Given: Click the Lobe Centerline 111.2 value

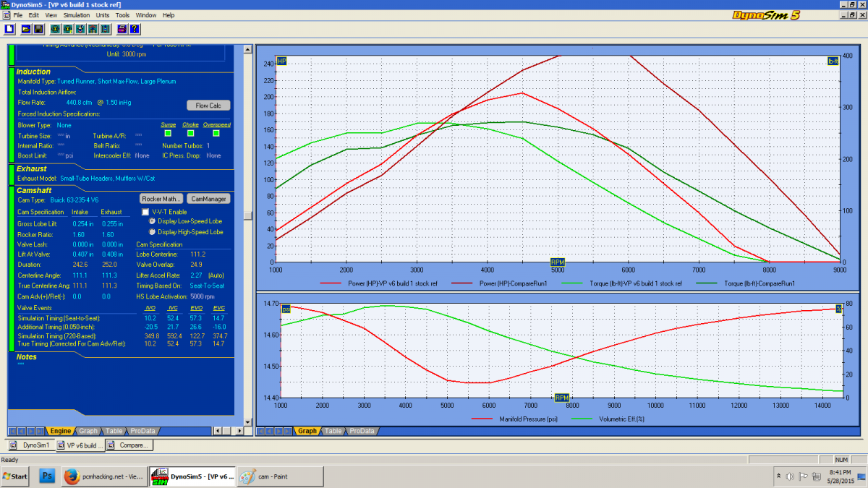Looking at the screenshot, I should (197, 254).
